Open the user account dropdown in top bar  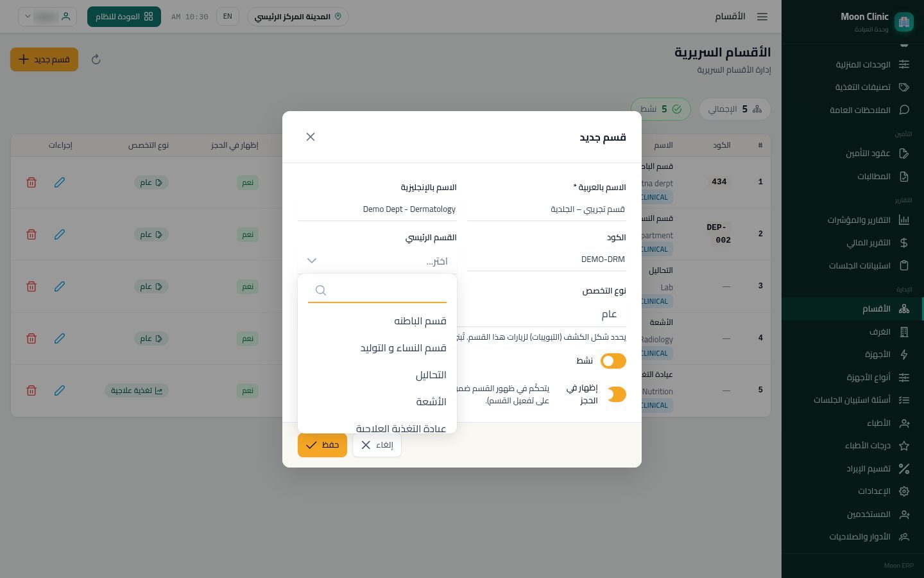(x=47, y=17)
